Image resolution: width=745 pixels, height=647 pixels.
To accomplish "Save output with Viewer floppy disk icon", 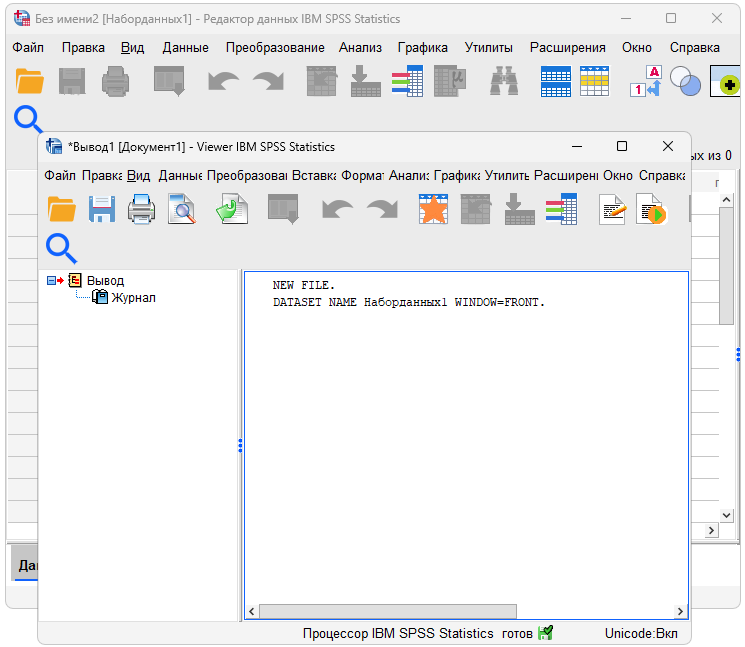I will pos(102,209).
